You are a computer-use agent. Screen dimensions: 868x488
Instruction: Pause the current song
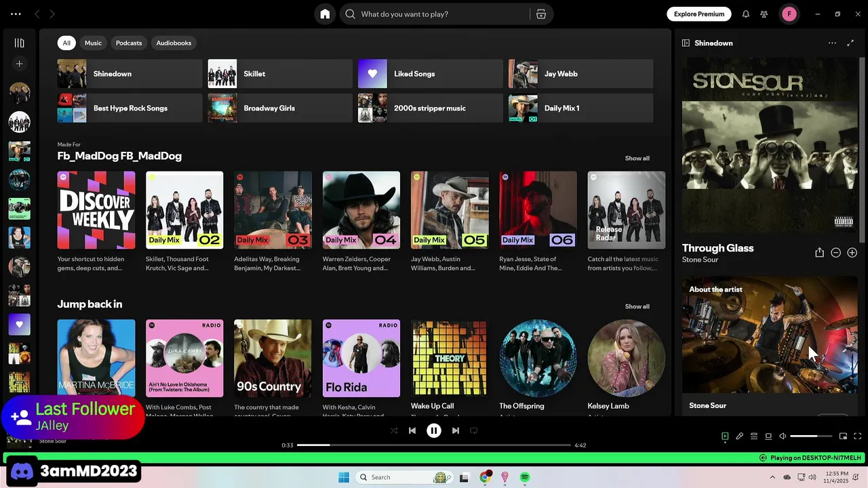(x=434, y=430)
